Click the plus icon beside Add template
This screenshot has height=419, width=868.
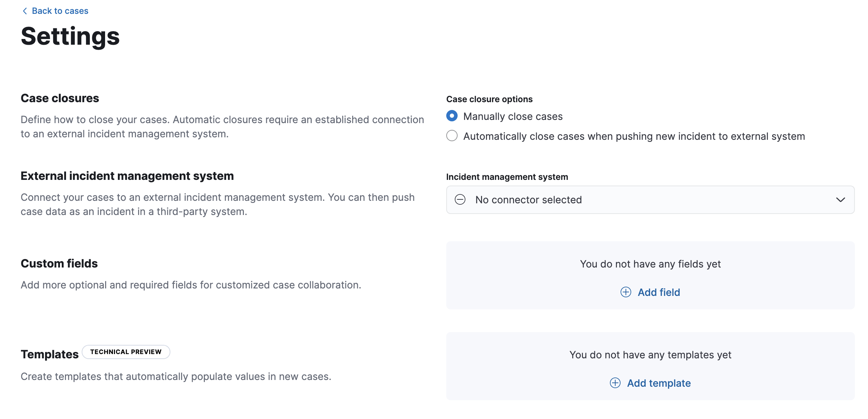615,383
